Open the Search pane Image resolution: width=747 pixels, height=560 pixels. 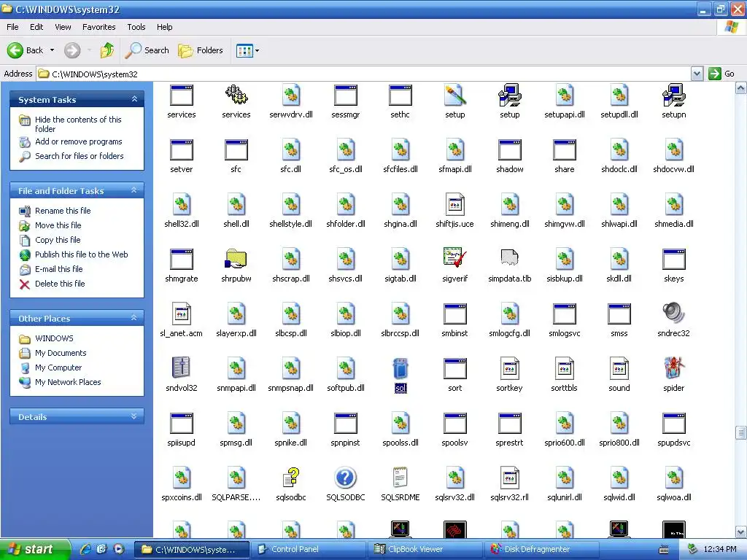(x=147, y=50)
